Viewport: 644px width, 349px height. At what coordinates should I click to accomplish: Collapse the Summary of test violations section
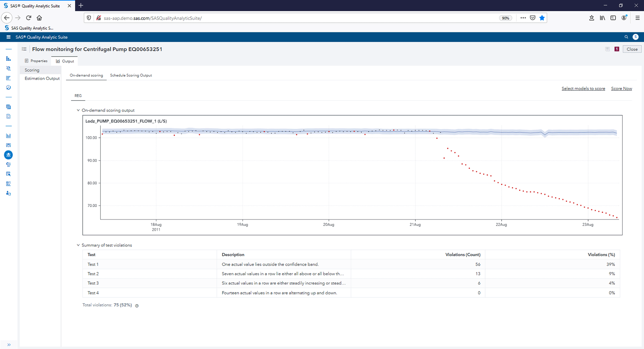click(x=78, y=245)
